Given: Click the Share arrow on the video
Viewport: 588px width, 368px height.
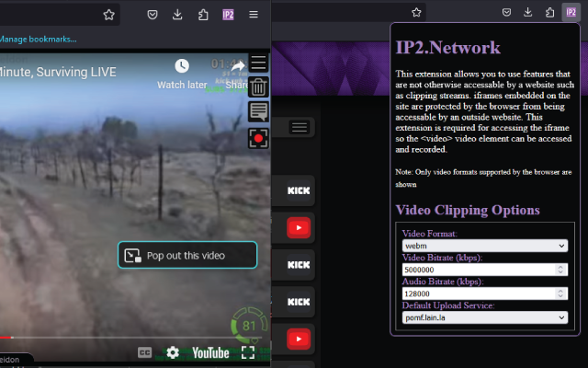Looking at the screenshot, I should (237, 67).
